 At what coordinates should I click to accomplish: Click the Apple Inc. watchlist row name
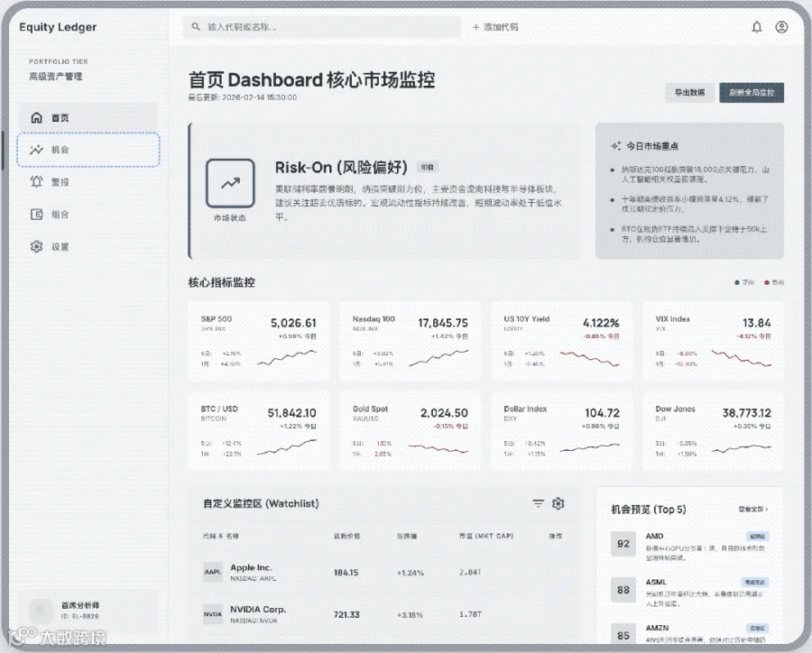pos(251,567)
